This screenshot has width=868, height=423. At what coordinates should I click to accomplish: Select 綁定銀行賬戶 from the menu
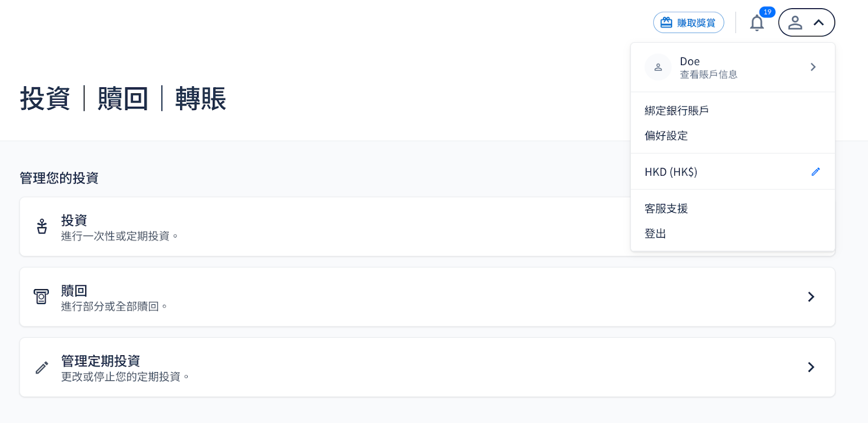[x=676, y=111]
